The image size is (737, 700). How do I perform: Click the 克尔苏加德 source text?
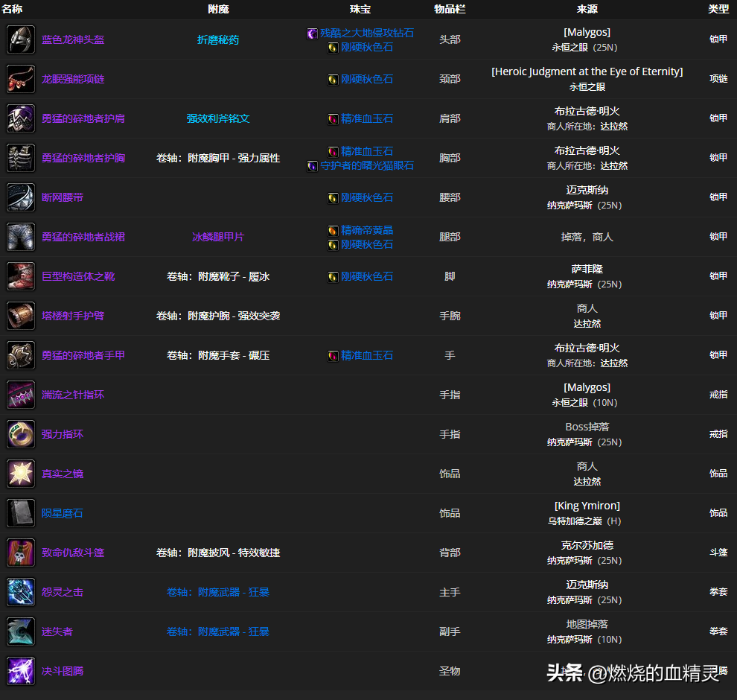tap(587, 545)
